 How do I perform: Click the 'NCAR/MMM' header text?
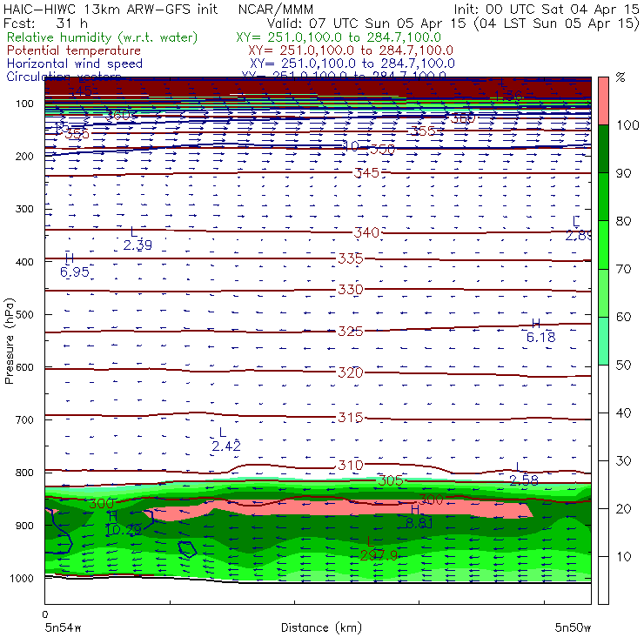(276, 9)
